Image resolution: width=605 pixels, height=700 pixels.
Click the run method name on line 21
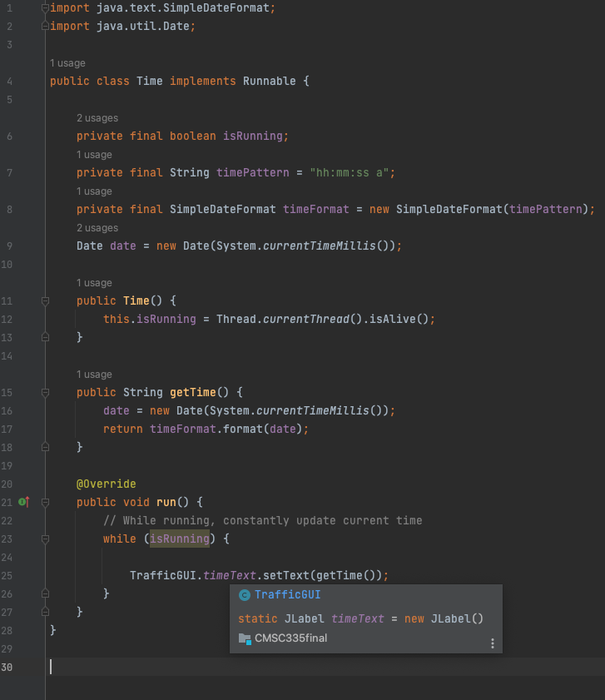coord(166,502)
